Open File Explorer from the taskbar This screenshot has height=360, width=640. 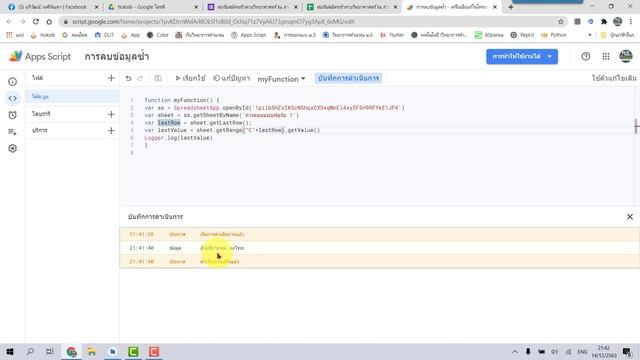(x=91, y=351)
